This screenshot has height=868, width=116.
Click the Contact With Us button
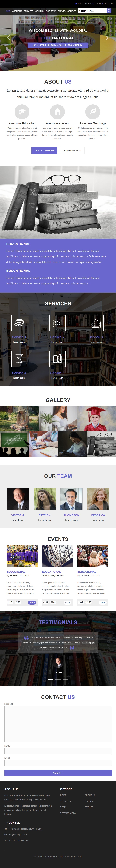click(x=44, y=151)
